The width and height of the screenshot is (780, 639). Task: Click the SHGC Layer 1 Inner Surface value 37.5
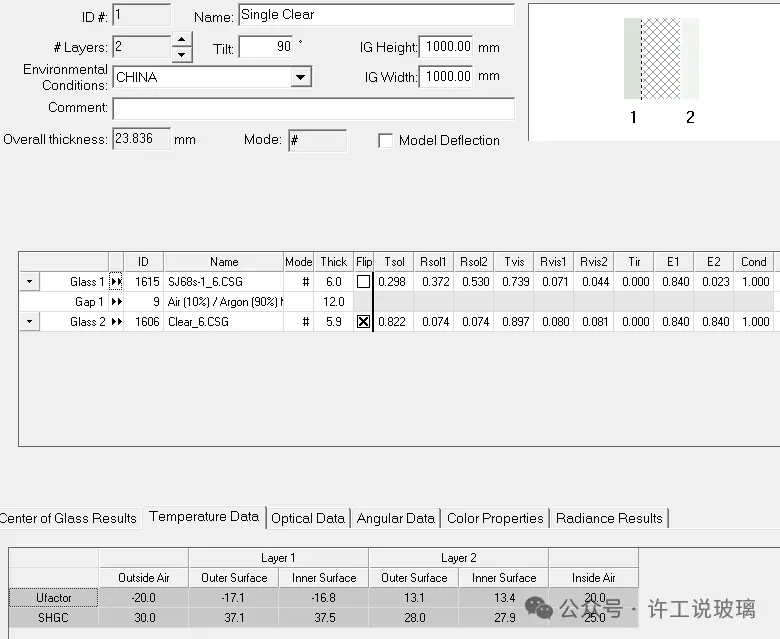(x=324, y=618)
